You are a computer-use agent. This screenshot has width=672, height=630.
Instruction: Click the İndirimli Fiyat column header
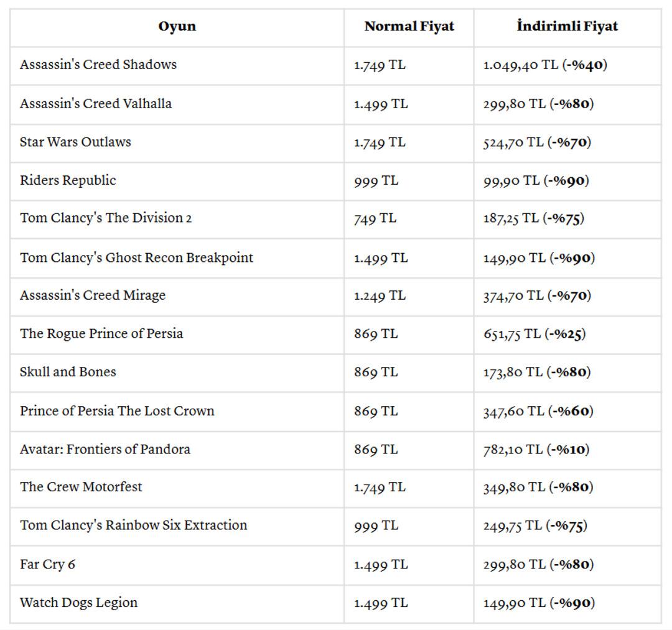567,27
